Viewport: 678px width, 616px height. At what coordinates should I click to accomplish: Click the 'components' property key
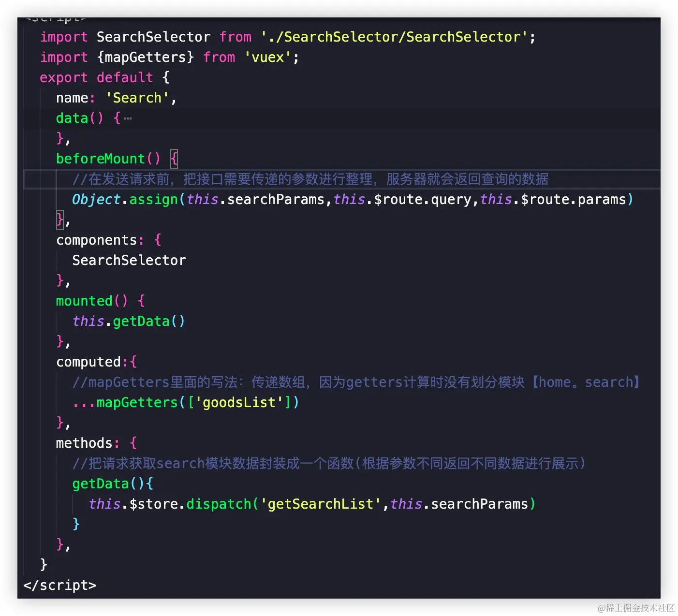coord(97,240)
